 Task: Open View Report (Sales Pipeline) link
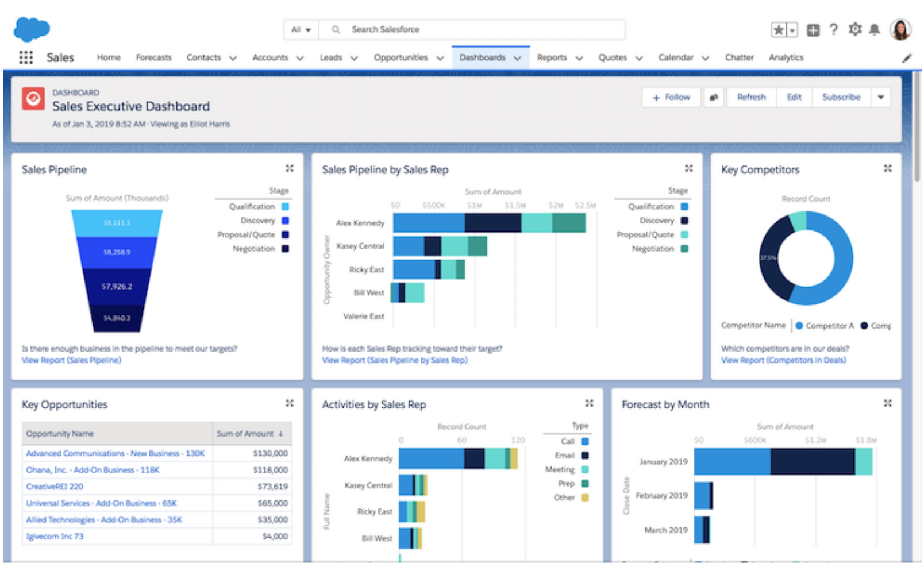(71, 360)
